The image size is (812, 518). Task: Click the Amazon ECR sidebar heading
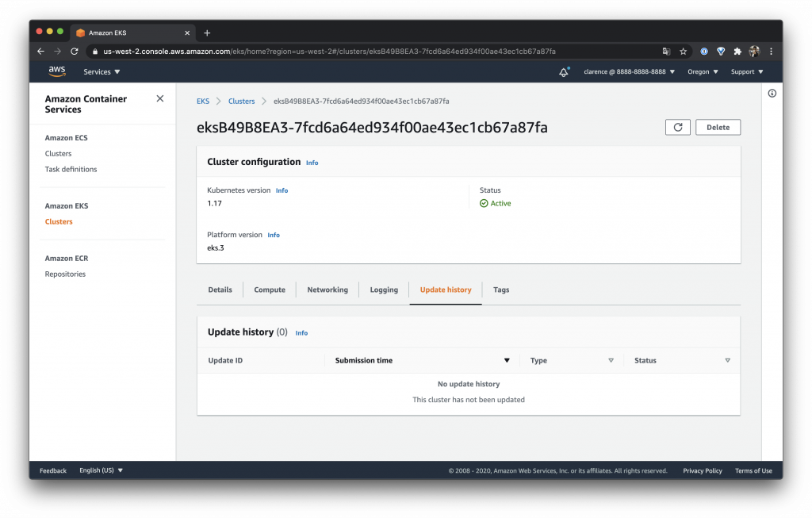click(x=67, y=258)
